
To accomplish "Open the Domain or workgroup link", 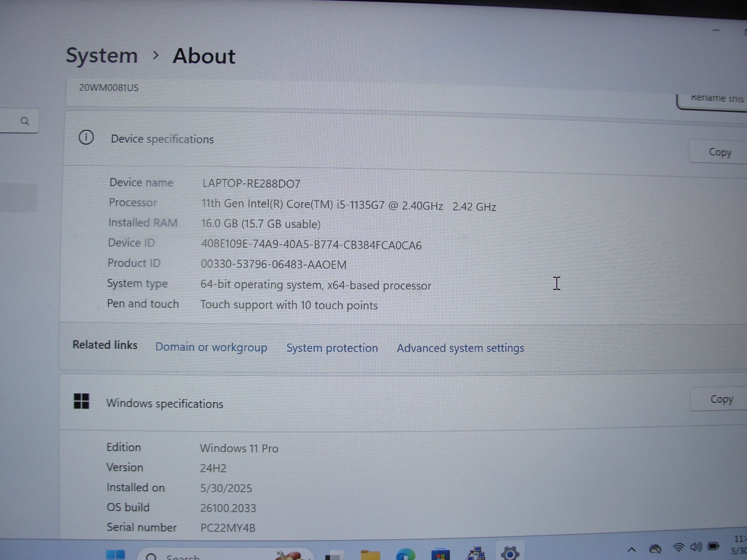I will [x=211, y=348].
